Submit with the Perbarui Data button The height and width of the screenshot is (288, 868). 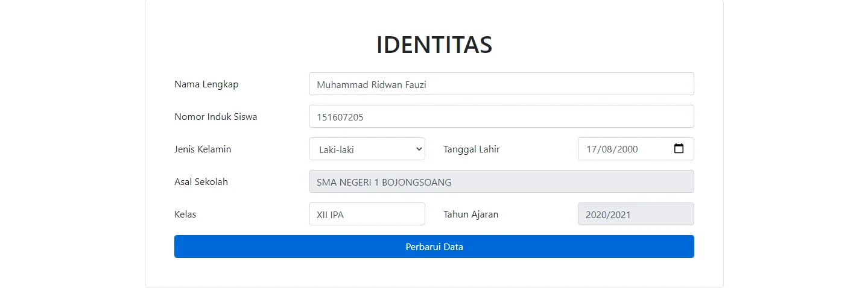pyautogui.click(x=434, y=246)
